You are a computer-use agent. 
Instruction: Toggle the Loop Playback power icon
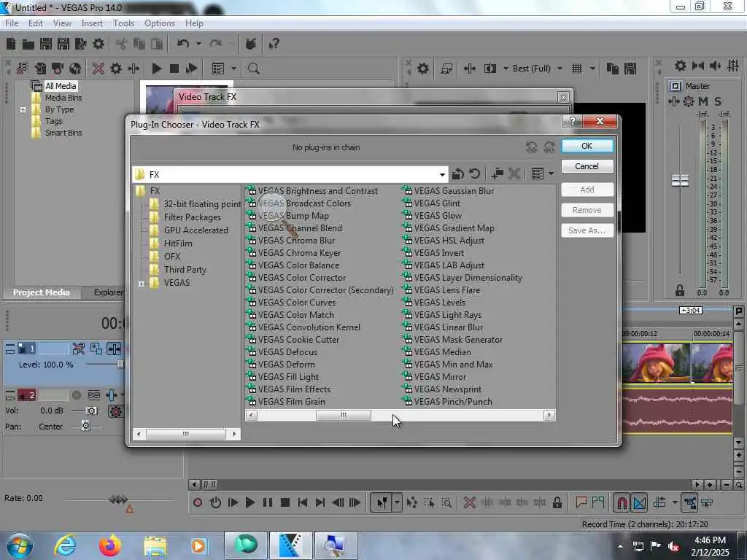(215, 502)
